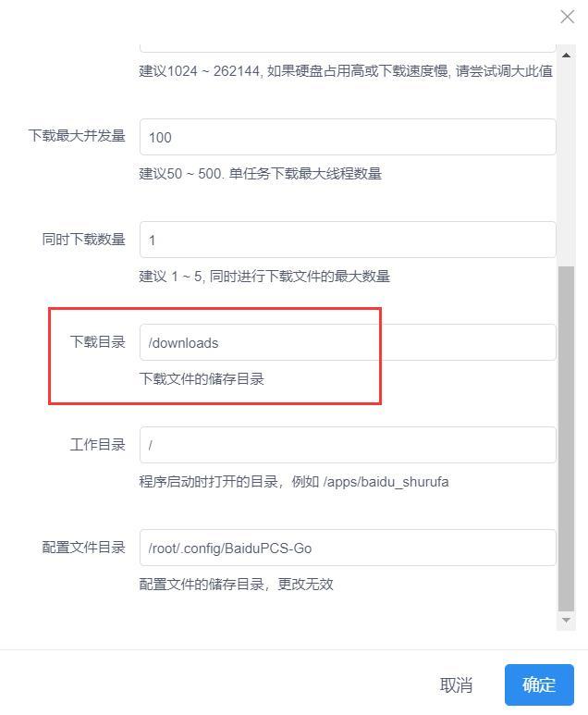
Task: Focus the 同时下载数量 input showing 1
Action: pos(348,240)
